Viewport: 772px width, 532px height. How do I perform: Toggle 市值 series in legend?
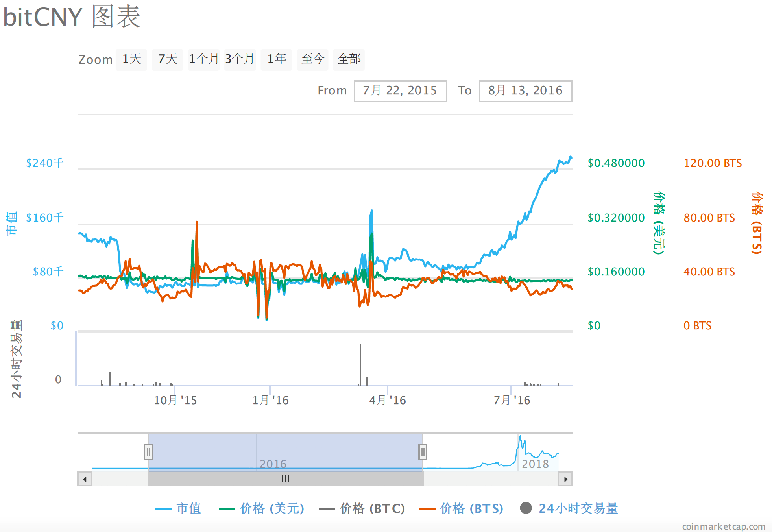click(188, 508)
